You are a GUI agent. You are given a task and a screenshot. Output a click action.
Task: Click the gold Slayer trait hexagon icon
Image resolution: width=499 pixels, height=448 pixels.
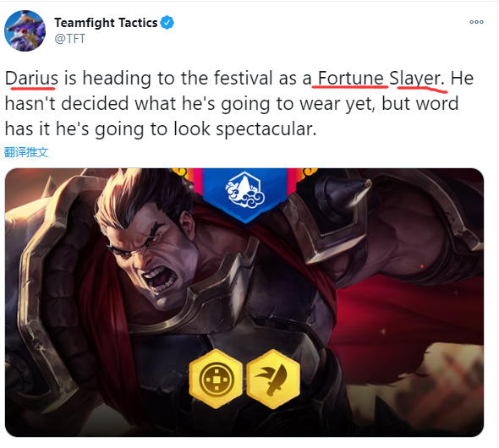click(x=273, y=379)
